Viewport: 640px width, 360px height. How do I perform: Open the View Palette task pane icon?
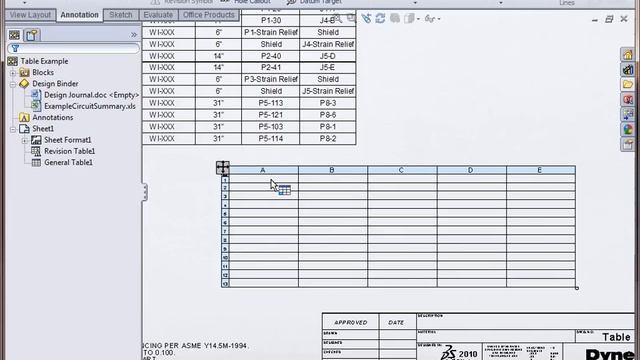628,115
